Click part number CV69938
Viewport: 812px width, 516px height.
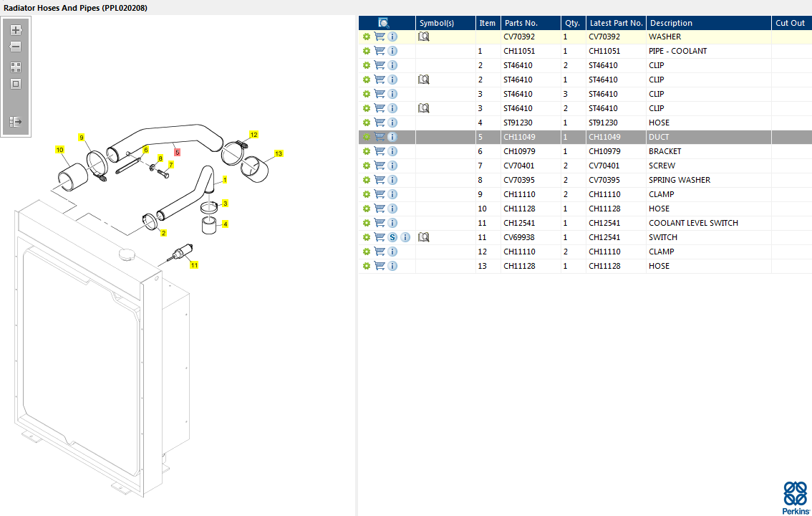tap(519, 237)
